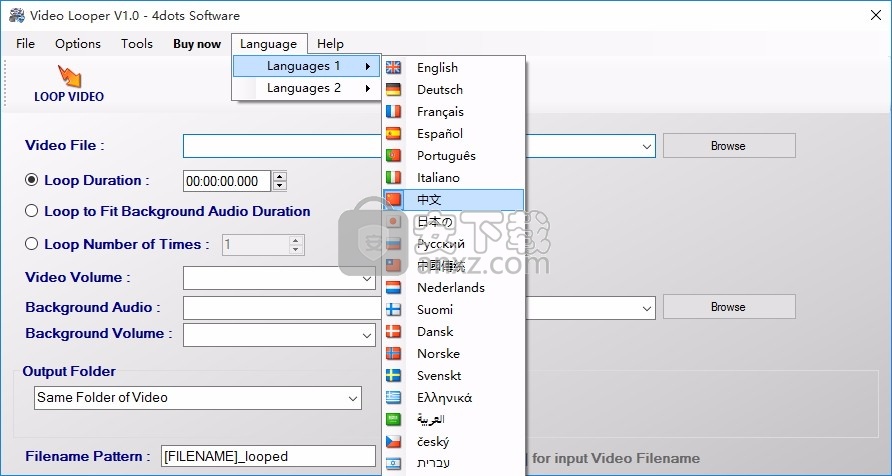892x476 pixels.
Task: Click the Italian flag icon beside Italiano
Action: click(393, 177)
